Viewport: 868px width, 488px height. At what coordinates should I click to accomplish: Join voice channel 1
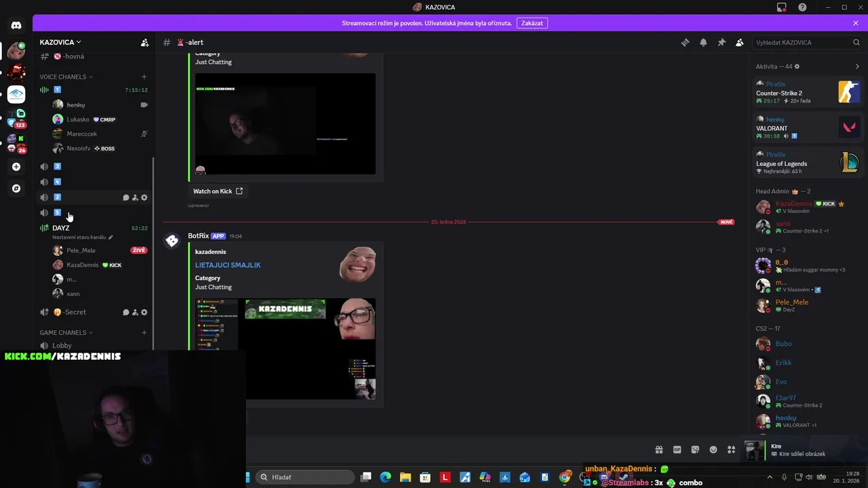(x=94, y=90)
